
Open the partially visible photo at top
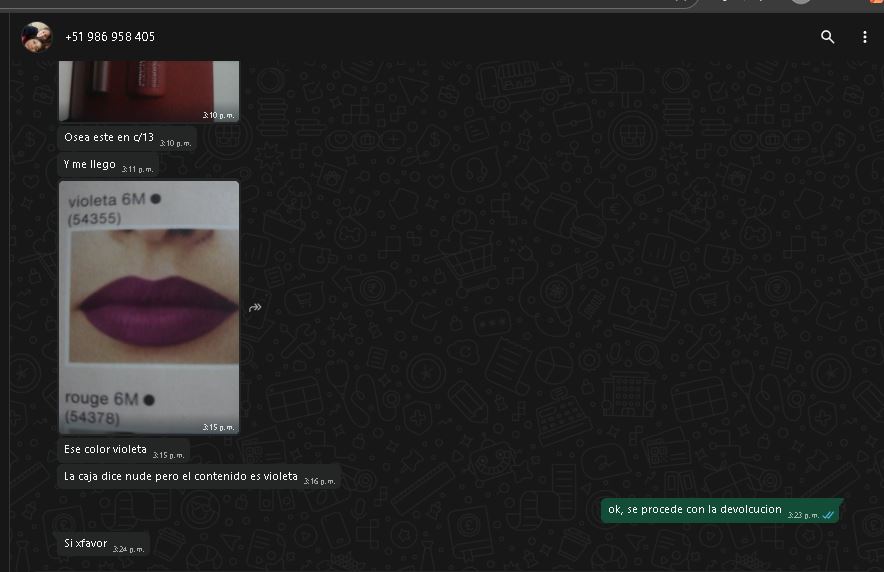149,90
